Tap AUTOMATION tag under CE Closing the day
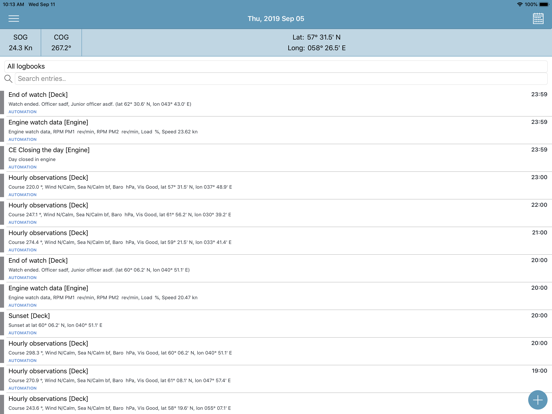552x414 pixels. [x=23, y=167]
